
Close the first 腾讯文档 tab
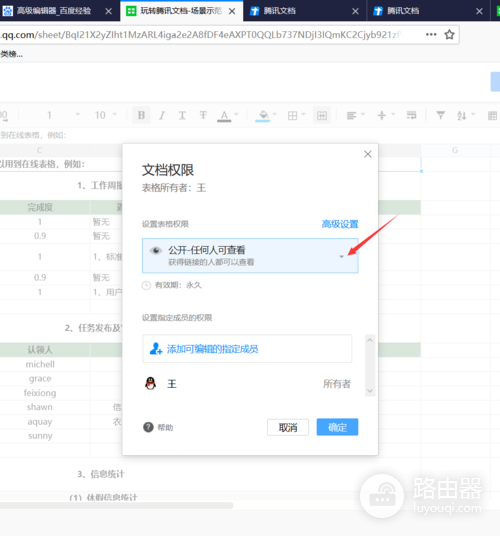click(355, 11)
